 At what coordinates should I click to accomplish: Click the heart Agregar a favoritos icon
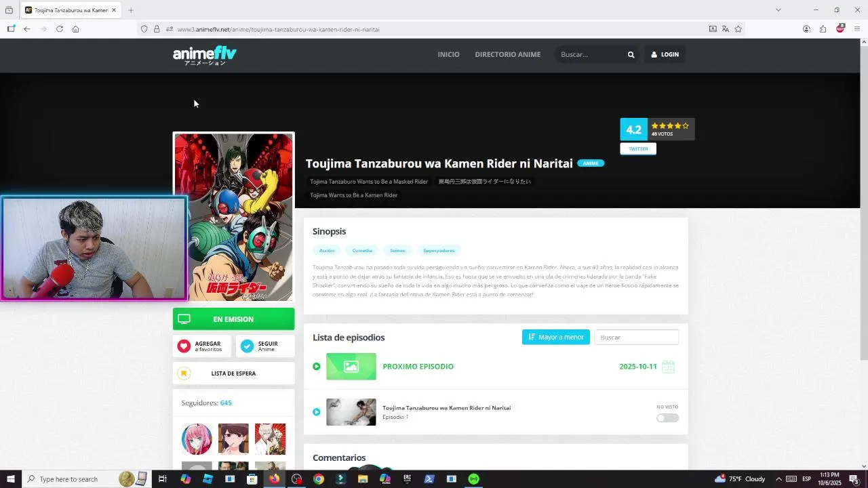(x=184, y=346)
